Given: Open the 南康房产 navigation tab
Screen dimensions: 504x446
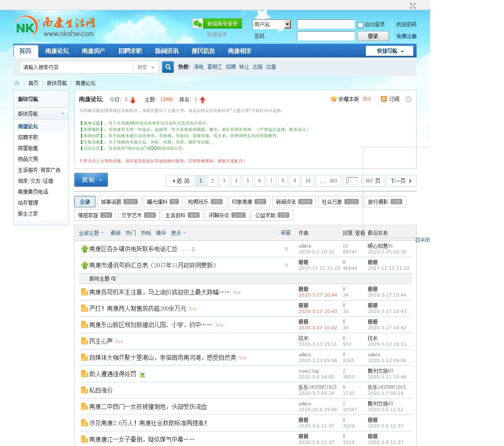Looking at the screenshot, I should pyautogui.click(x=93, y=51).
